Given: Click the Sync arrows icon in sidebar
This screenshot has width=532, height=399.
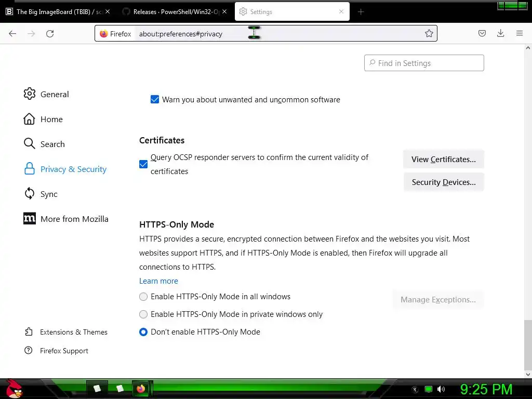Looking at the screenshot, I should [30, 193].
